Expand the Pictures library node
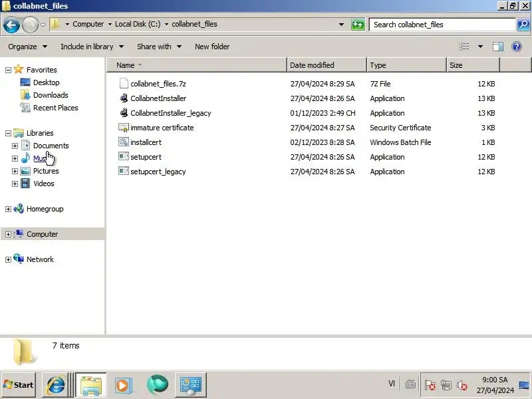 15,171
